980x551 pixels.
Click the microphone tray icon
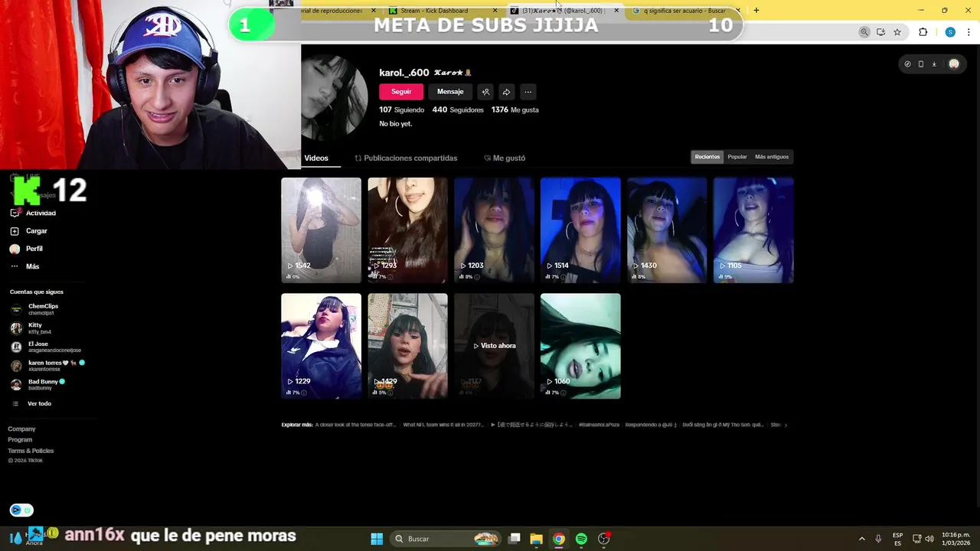tap(878, 539)
